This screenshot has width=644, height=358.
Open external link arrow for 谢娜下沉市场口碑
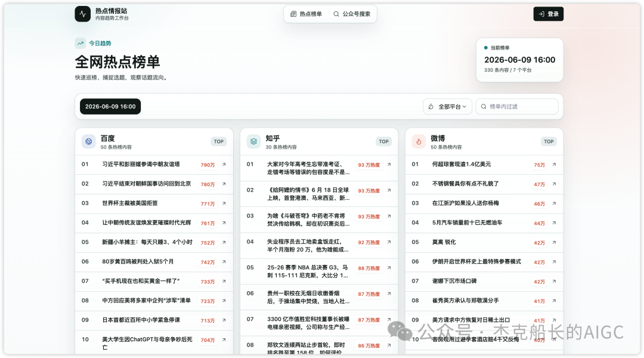click(x=554, y=281)
